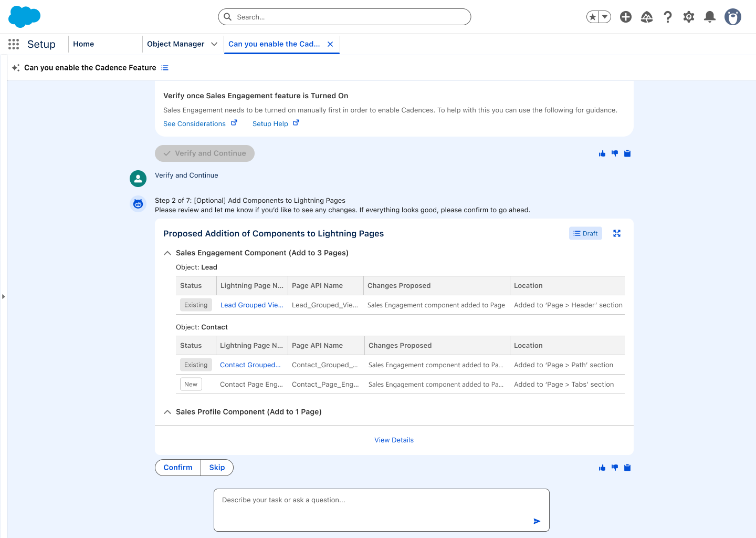Close the 'Can you enable the Cad...' tab
The image size is (756, 538).
(330, 44)
